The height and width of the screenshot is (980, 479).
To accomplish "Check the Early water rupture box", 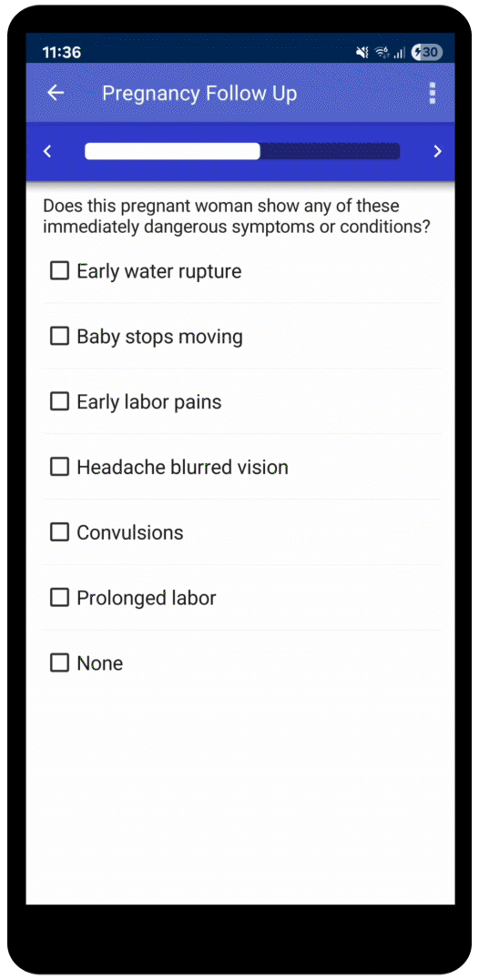I will pyautogui.click(x=59, y=270).
